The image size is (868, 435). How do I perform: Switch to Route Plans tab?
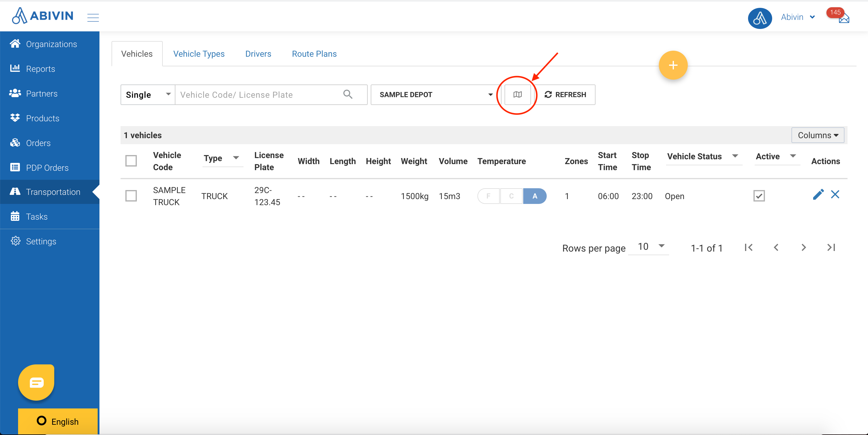point(314,54)
